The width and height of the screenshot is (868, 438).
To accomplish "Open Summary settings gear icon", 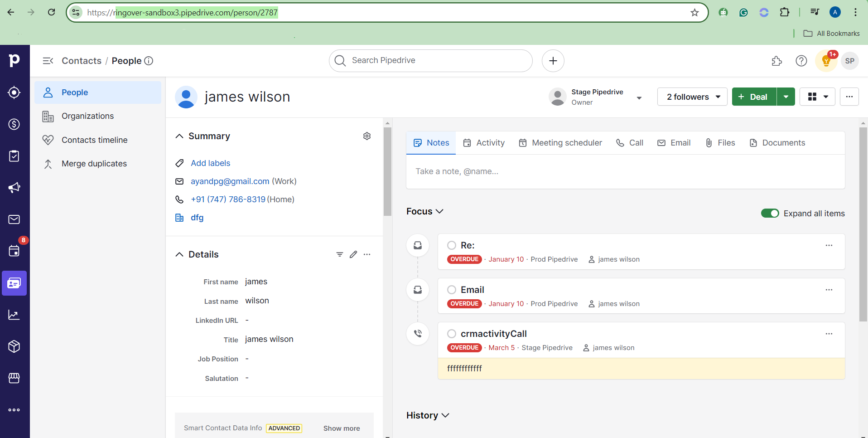I will pyautogui.click(x=367, y=136).
